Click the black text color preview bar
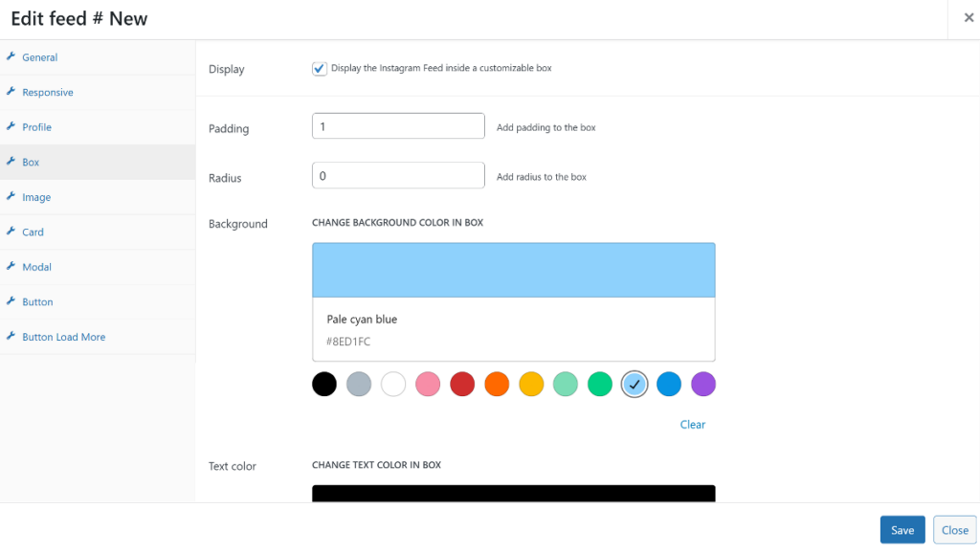The image size is (980, 553). tap(513, 493)
